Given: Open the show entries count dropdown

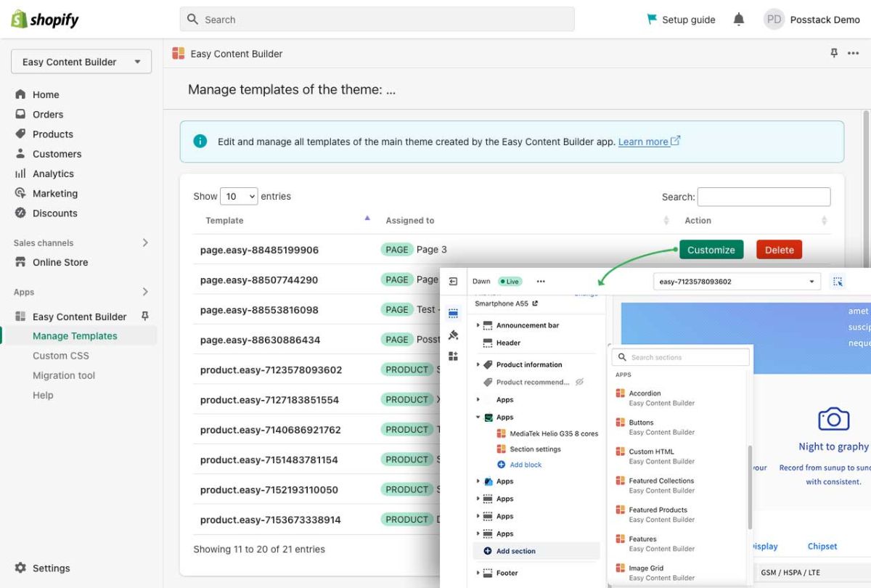Looking at the screenshot, I should pos(239,196).
